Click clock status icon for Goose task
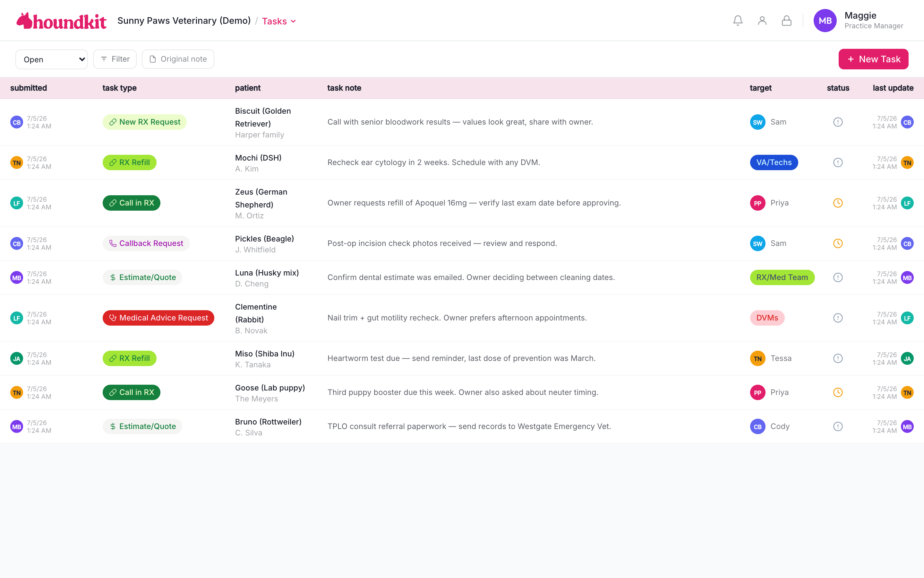Viewport: 924px width, 578px height. pyautogui.click(x=838, y=393)
